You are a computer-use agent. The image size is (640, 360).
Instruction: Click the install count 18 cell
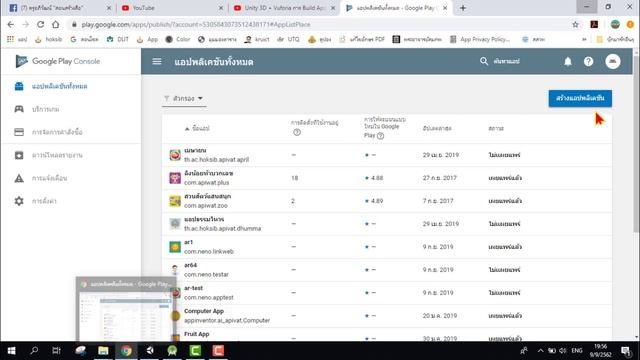click(295, 178)
